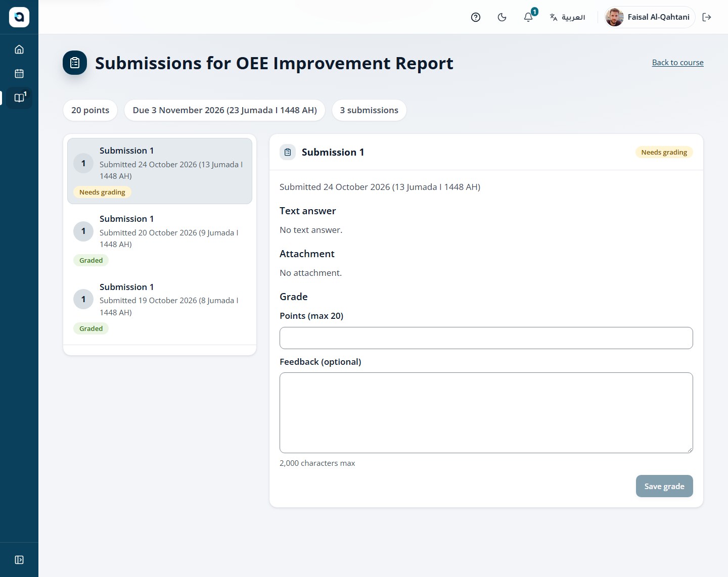
Task: Select the submission from 20 October 2026
Action: coord(160,239)
